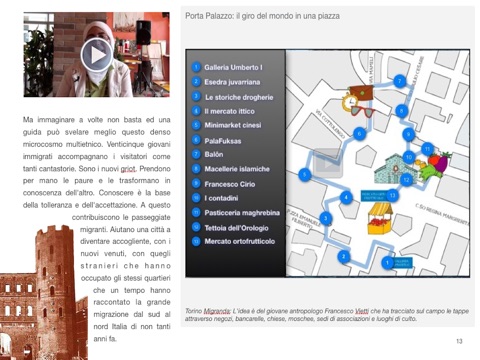Select map marker number 5
Viewport: 480px width, 360px height.
click(304, 175)
